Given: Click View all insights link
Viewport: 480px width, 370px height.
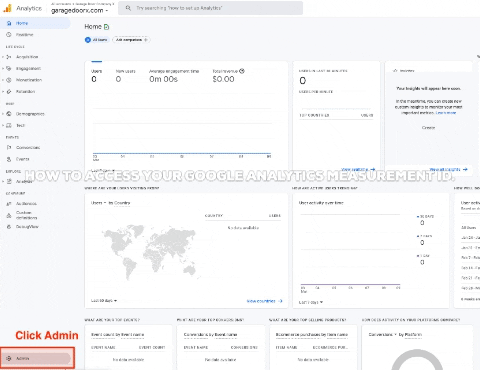Looking at the screenshot, I should click(x=448, y=169).
